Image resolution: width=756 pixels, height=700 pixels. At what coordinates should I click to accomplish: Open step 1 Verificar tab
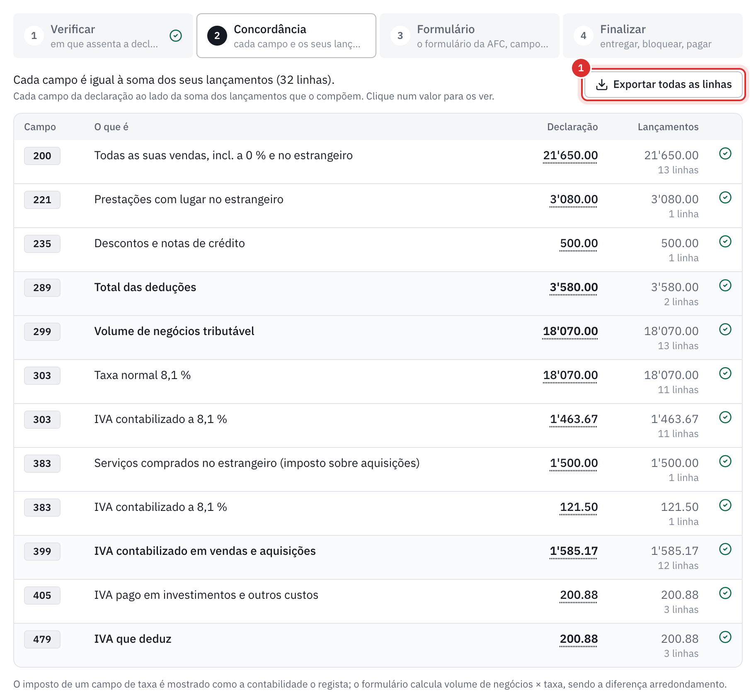(103, 36)
